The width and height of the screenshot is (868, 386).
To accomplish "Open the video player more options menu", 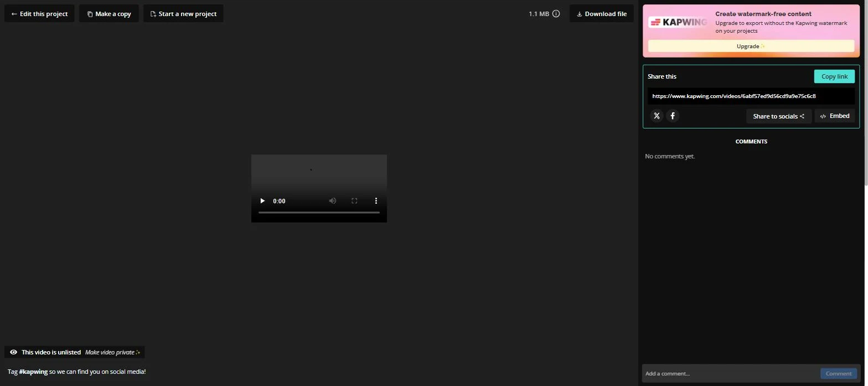I will coord(376,201).
